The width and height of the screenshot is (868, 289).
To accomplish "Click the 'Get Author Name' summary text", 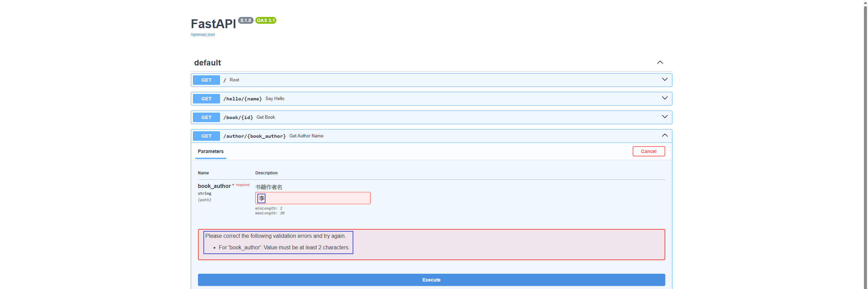I will (x=306, y=136).
